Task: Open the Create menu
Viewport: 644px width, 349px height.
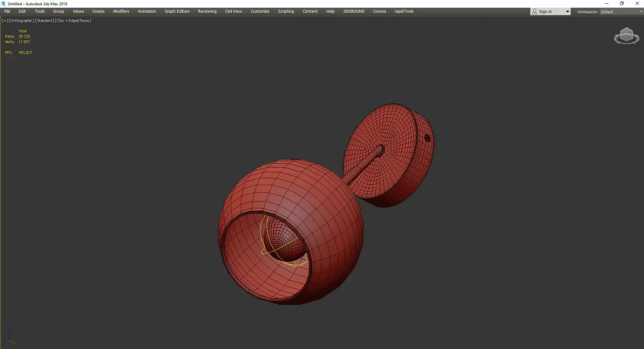Action: pyautogui.click(x=98, y=11)
